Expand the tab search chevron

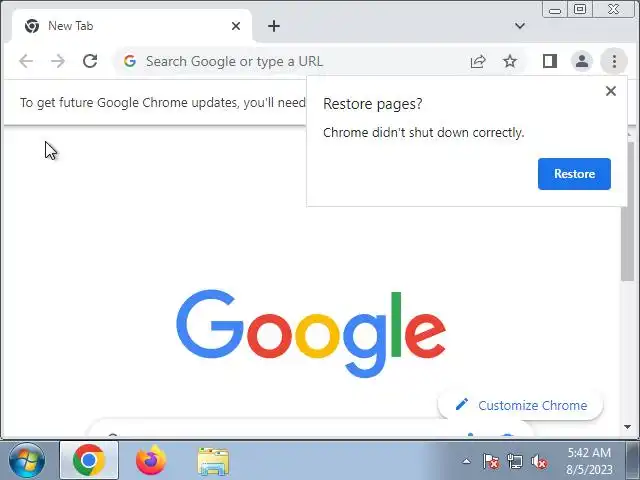pos(520,26)
